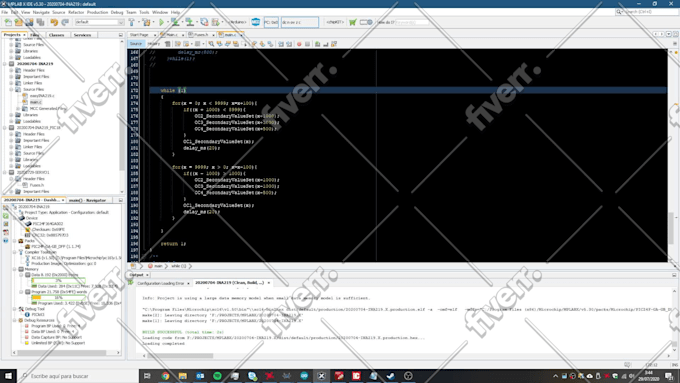
Task: Switch to the Classes panel tab
Action: pos(56,35)
